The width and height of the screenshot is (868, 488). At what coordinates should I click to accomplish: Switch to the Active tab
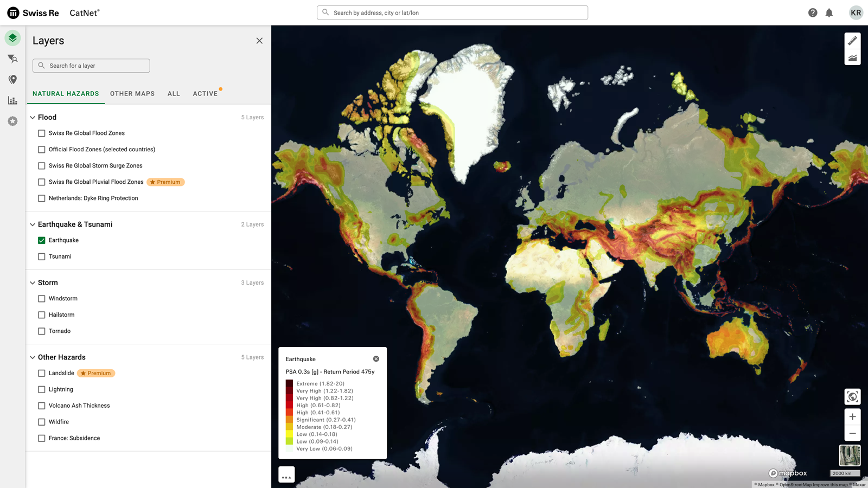[x=205, y=94]
